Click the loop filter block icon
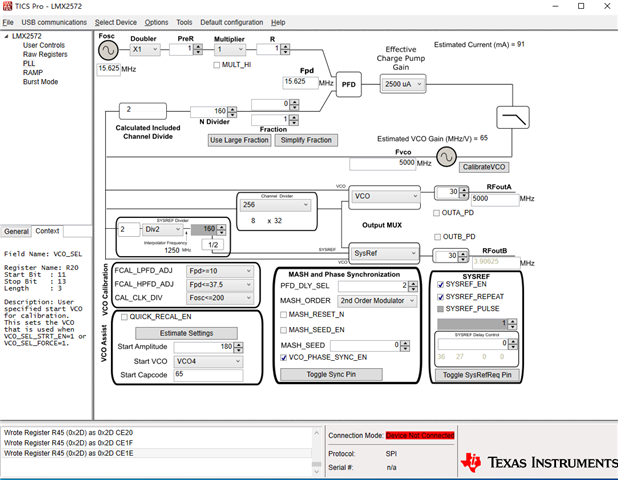618x480 pixels. pyautogui.click(x=513, y=117)
